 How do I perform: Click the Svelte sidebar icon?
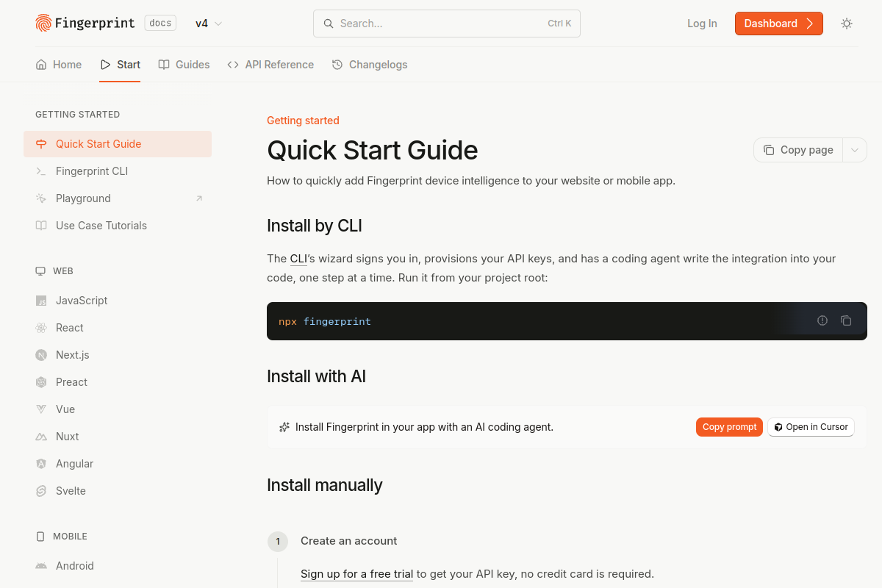pos(41,491)
